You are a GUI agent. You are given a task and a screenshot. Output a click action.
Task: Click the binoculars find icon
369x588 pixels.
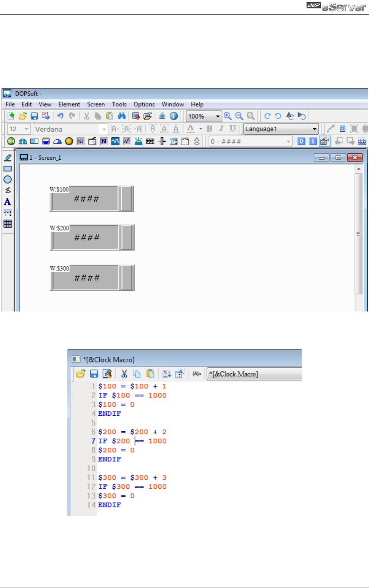[x=122, y=116]
